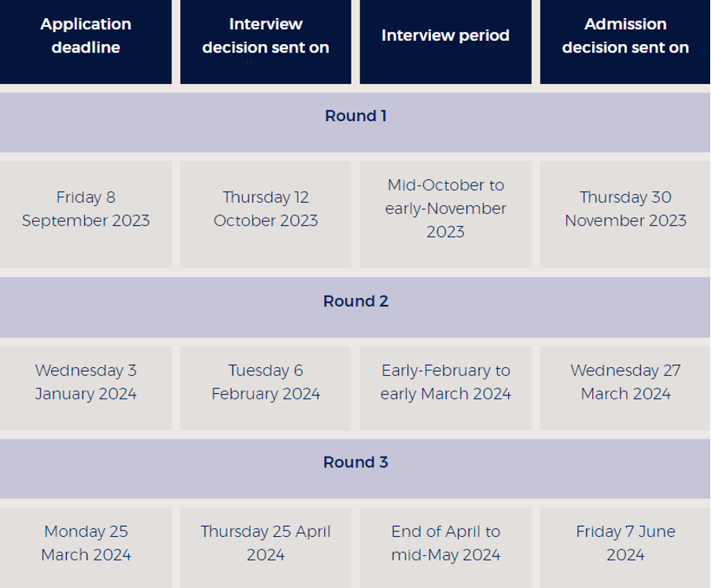The image size is (711, 588).
Task: Click the End of April to mid-May cell
Action: coord(445,543)
